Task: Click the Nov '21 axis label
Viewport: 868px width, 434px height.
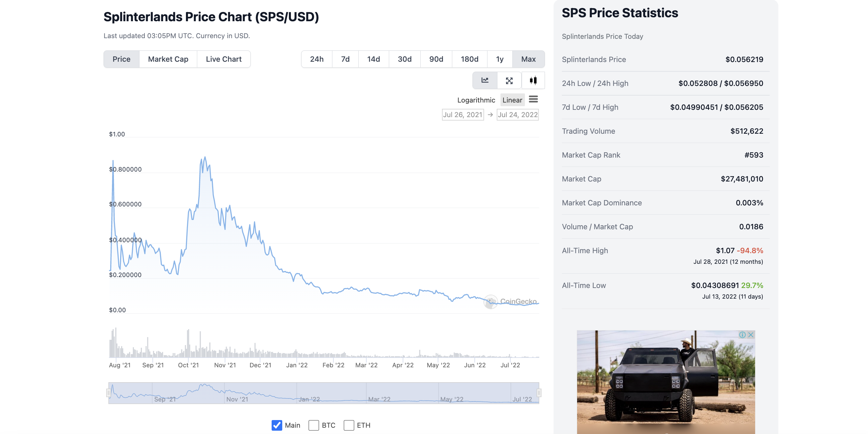Action: 225,365
